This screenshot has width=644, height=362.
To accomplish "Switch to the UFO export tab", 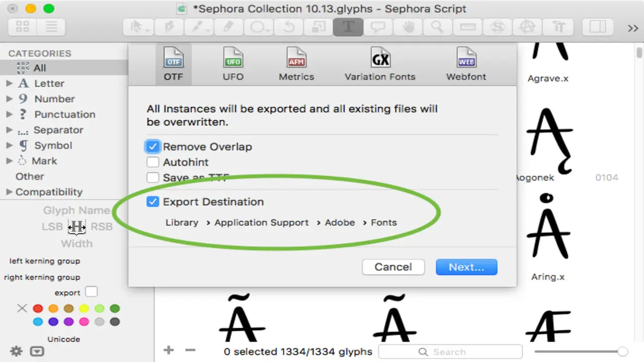I will [233, 64].
